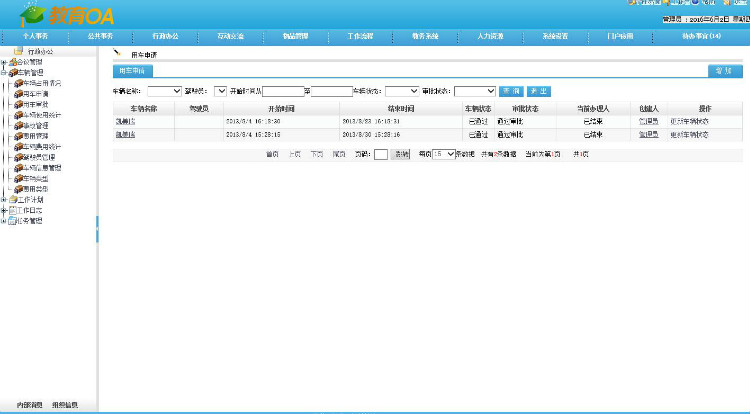This screenshot has width=750, height=414.
Task: Collapse the 车辆管理 tree node
Action: (x=4, y=72)
